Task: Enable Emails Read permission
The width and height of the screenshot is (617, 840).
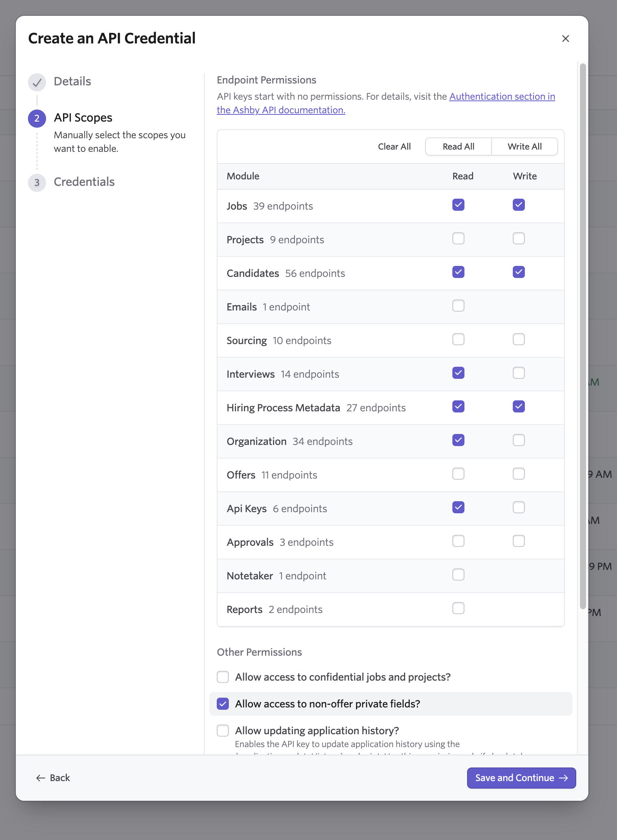Action: (x=458, y=306)
